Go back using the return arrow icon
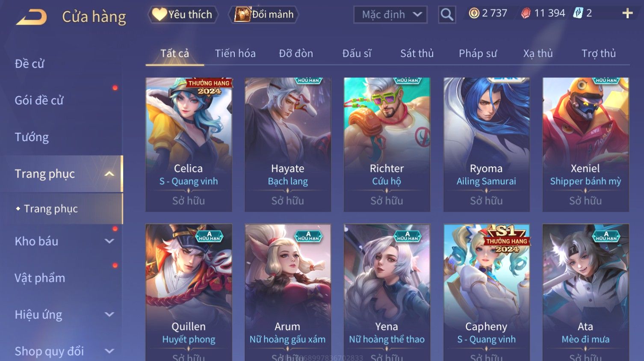 point(31,17)
